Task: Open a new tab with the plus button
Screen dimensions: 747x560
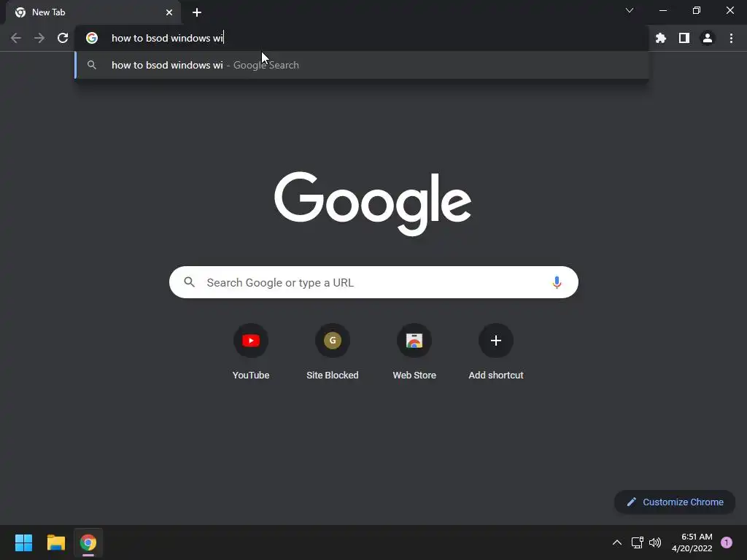Action: (x=197, y=12)
